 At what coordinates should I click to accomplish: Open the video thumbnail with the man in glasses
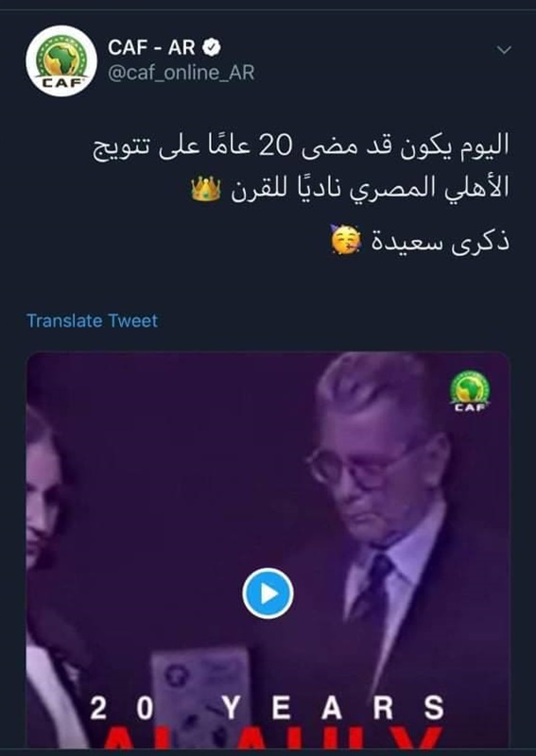coord(268,550)
